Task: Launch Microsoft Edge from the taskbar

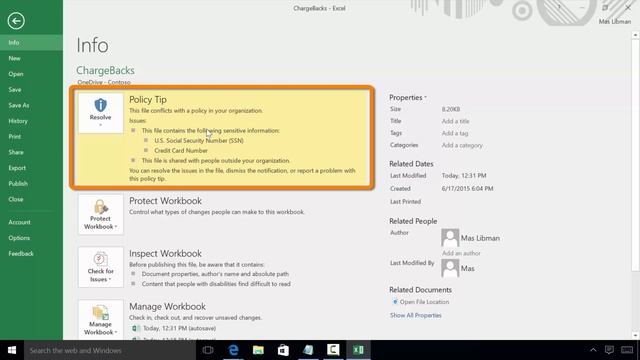Action: click(x=233, y=350)
